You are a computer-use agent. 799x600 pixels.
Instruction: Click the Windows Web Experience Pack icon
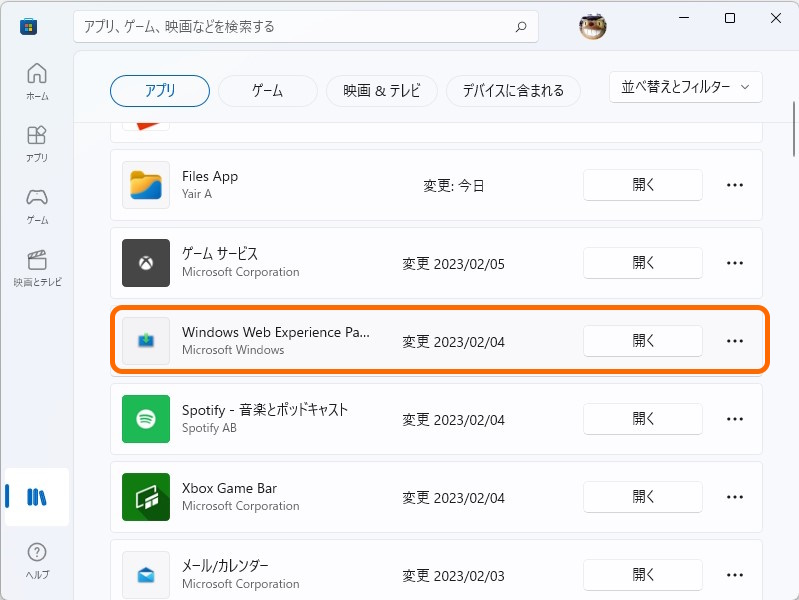(x=146, y=341)
